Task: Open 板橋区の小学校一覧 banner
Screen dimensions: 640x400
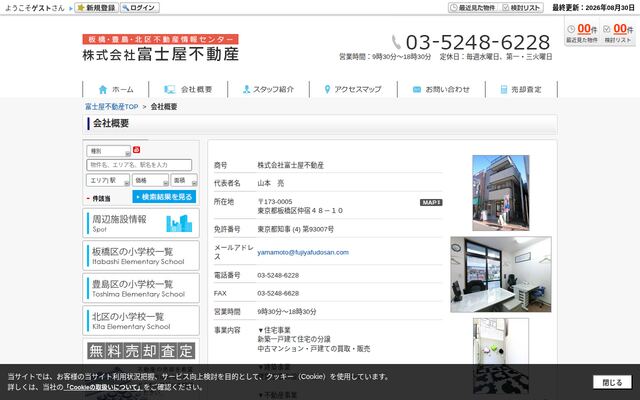Action: point(141,256)
